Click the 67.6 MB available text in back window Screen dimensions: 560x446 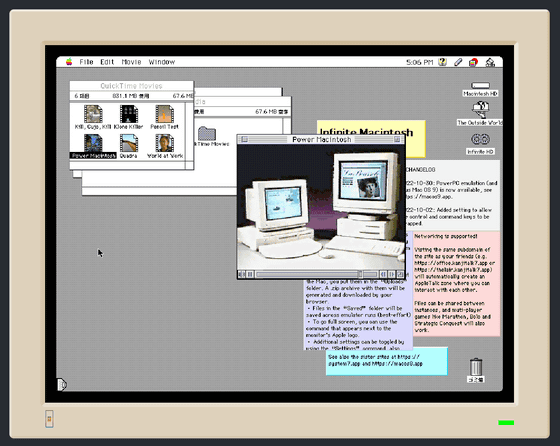[271, 112]
